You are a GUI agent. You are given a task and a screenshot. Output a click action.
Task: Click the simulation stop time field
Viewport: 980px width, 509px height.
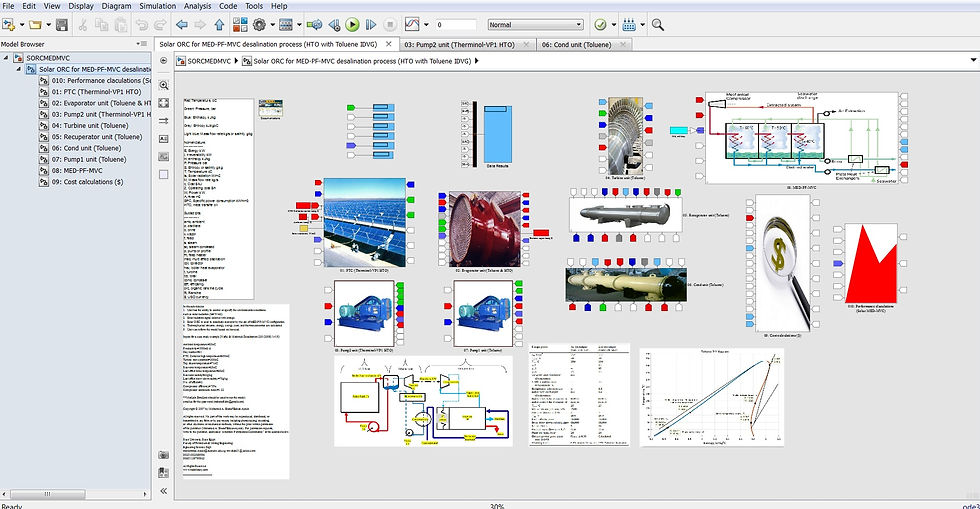[456, 25]
